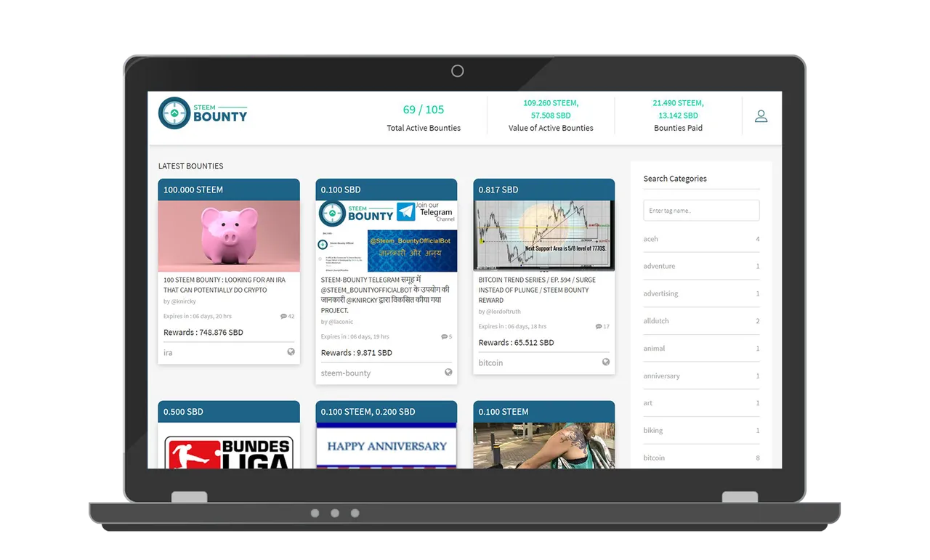930x560 pixels.
Task: Open the Telegram channel bounty thumbnail
Action: tap(387, 236)
